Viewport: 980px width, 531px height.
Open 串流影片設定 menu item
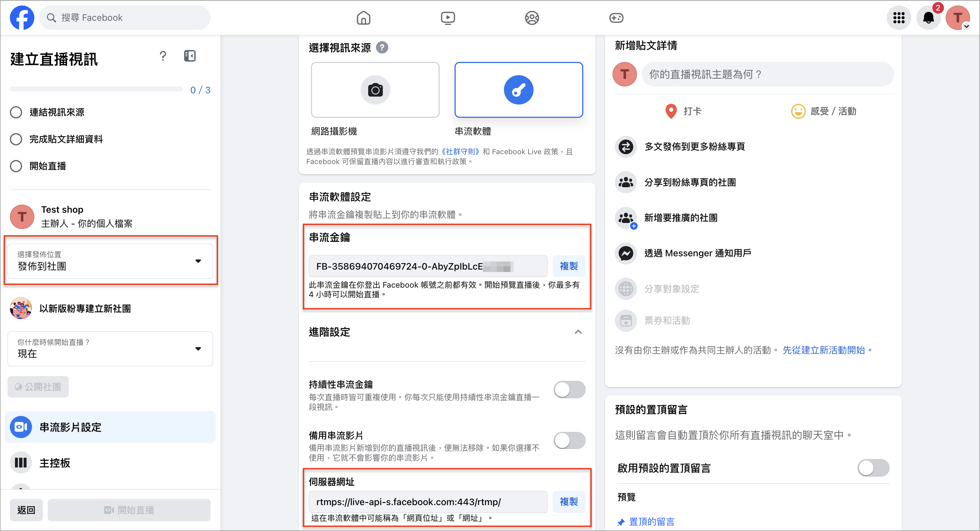pyautogui.click(x=110, y=427)
